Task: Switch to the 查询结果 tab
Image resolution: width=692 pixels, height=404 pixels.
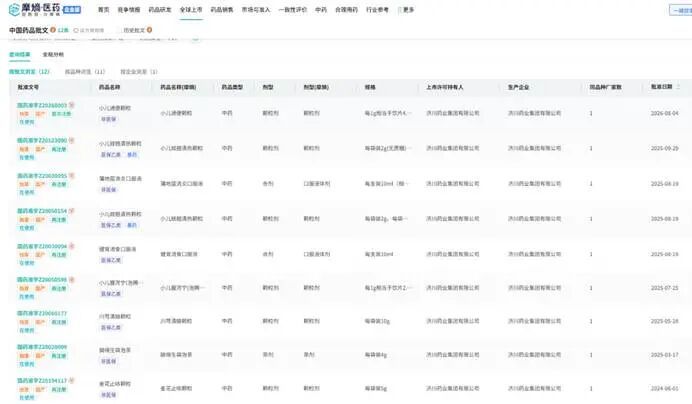Action: tap(20, 54)
